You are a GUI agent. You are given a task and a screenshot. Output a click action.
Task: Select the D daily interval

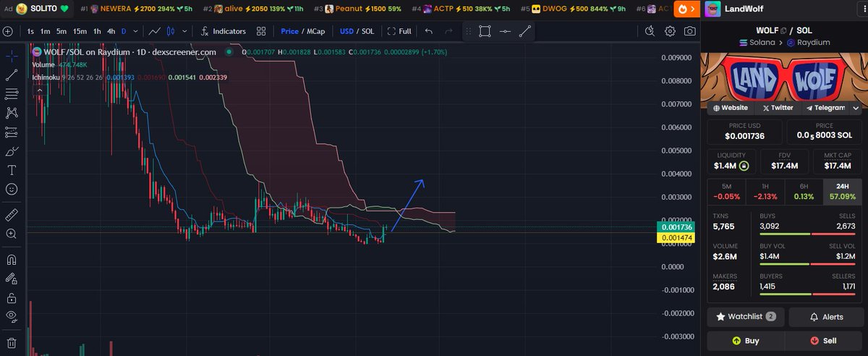point(124,31)
